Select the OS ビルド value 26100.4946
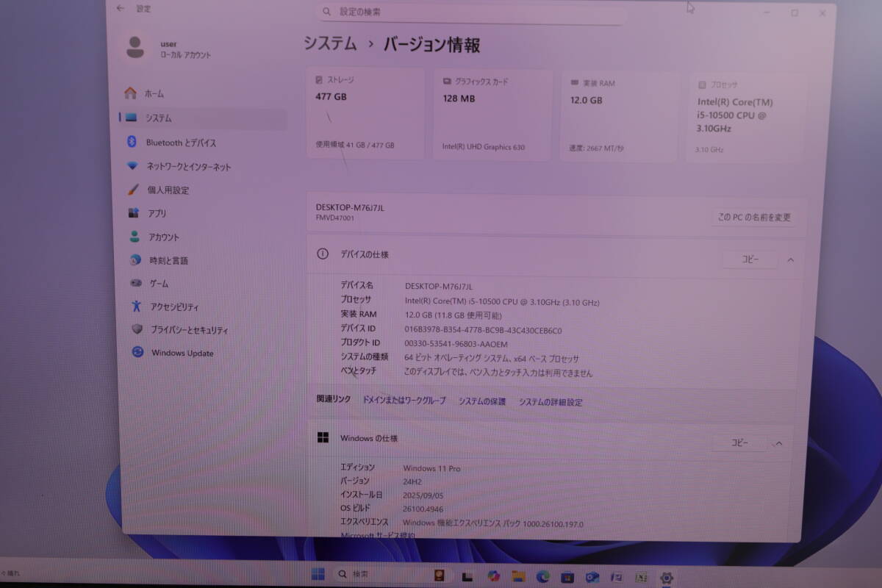882x588 pixels. coord(423,509)
